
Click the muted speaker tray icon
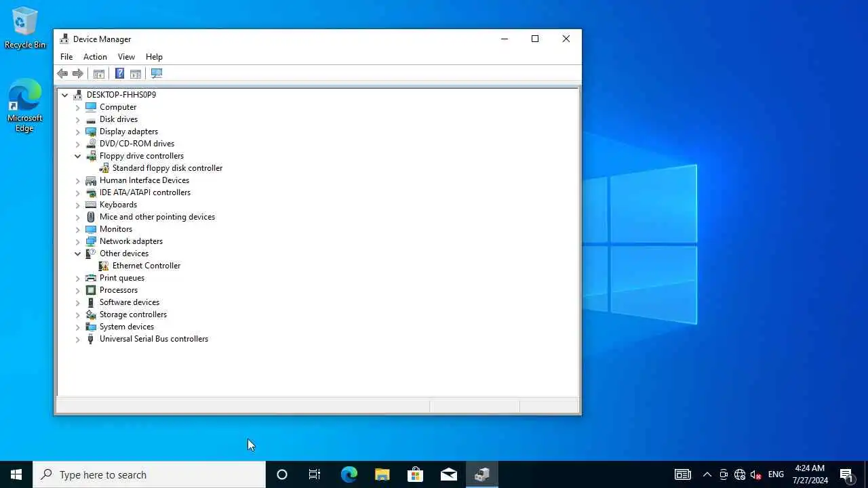(x=756, y=474)
